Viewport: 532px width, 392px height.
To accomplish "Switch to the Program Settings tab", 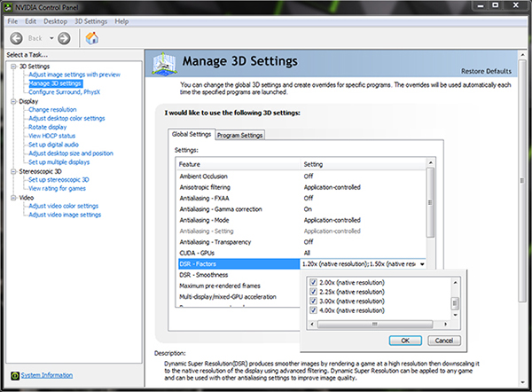I will (x=240, y=135).
